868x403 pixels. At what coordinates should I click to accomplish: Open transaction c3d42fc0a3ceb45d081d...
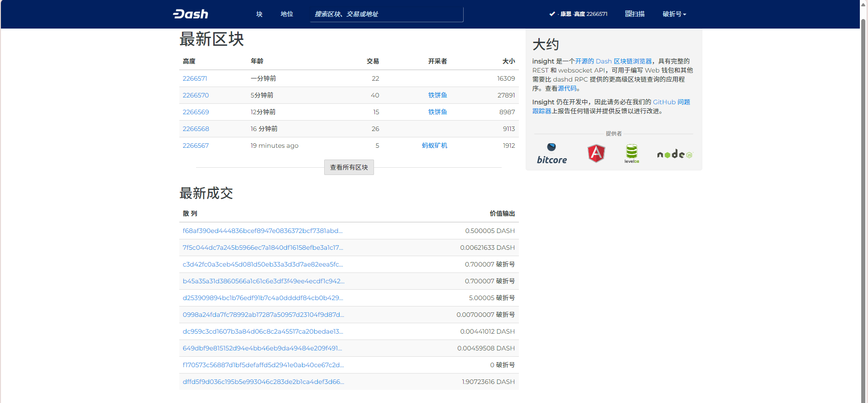[x=263, y=264]
